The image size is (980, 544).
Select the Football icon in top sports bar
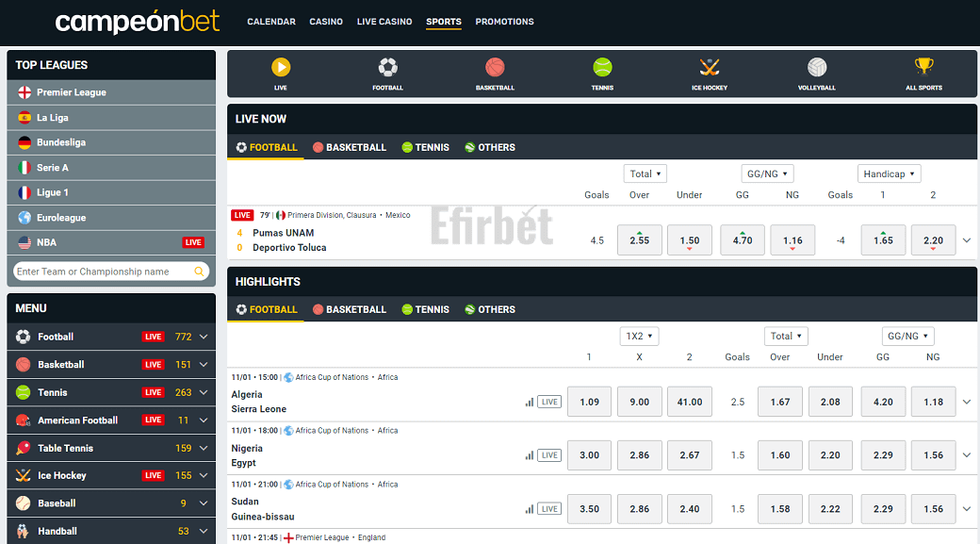click(387, 68)
